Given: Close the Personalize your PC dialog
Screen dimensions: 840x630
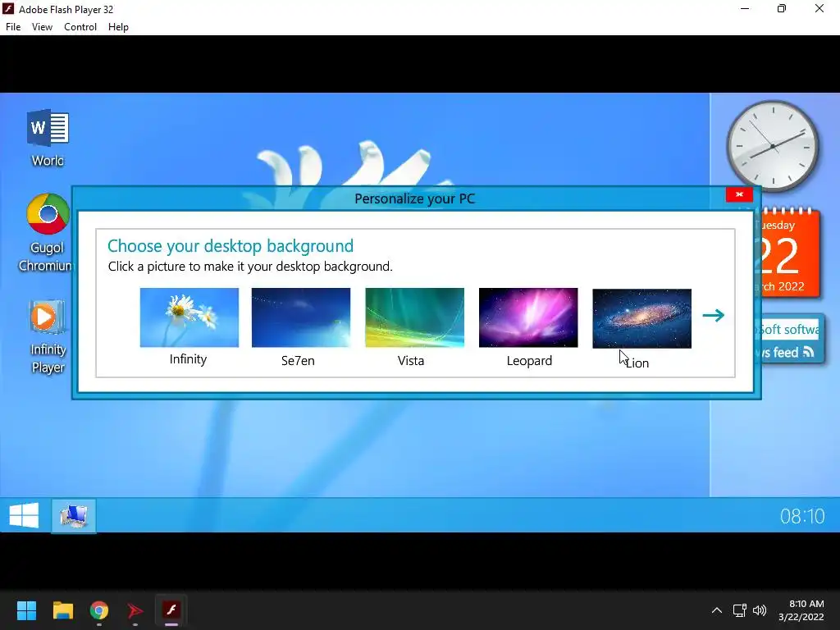Looking at the screenshot, I should pyautogui.click(x=739, y=194).
